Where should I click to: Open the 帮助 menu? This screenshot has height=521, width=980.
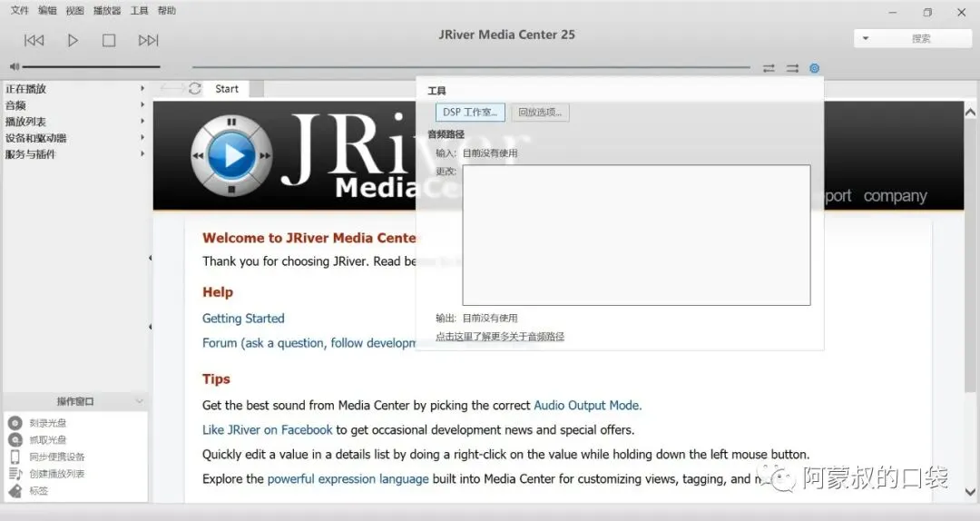point(166,11)
